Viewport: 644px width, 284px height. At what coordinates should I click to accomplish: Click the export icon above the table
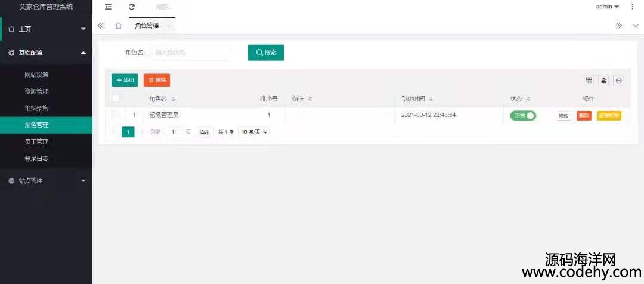pos(604,80)
